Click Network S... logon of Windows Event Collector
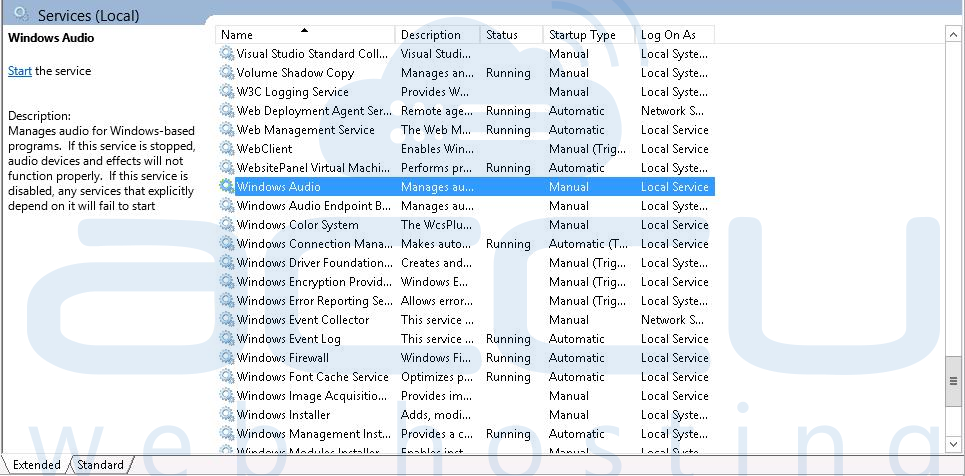 click(672, 320)
